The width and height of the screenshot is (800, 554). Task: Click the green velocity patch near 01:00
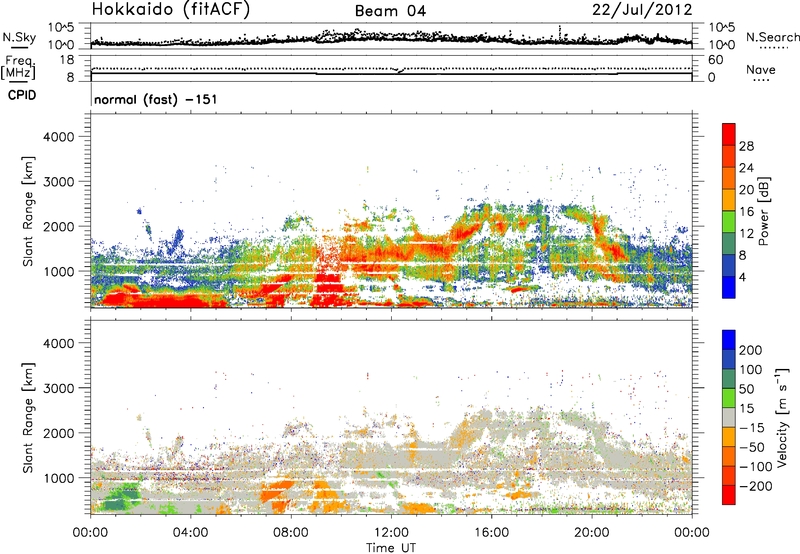click(x=119, y=498)
